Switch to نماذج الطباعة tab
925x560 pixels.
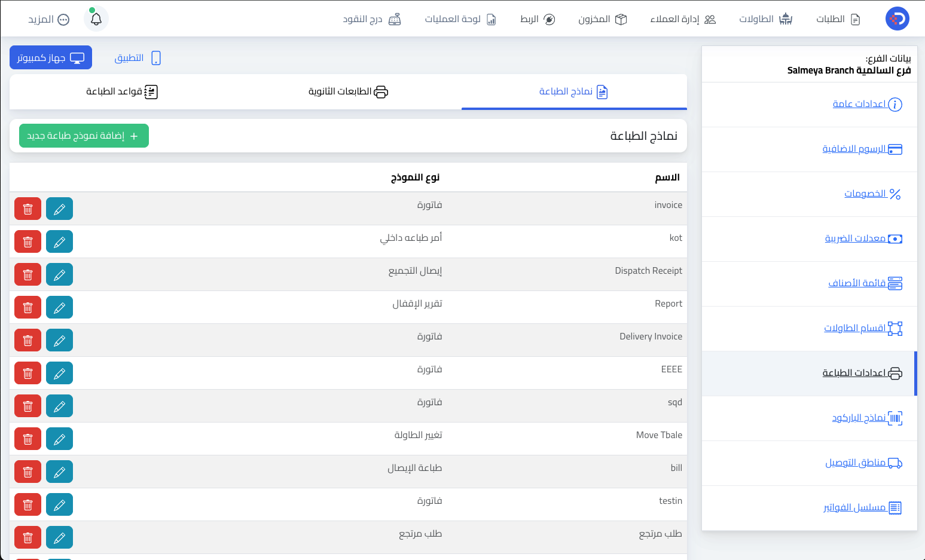click(x=574, y=91)
